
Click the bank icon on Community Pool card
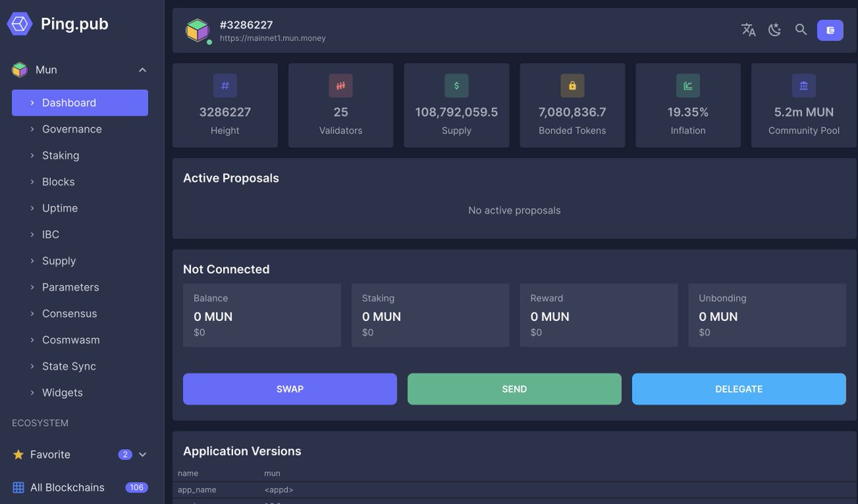pos(804,85)
